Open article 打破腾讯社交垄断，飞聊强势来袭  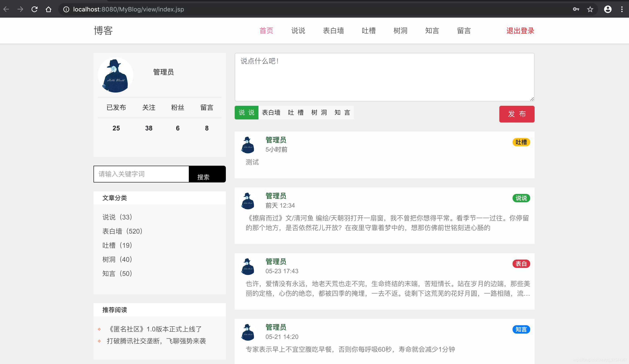click(x=156, y=341)
